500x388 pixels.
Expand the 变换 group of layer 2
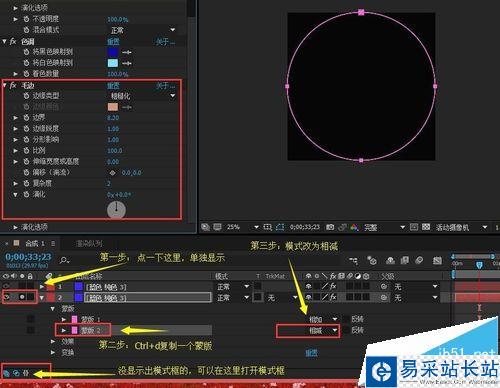tap(53, 352)
